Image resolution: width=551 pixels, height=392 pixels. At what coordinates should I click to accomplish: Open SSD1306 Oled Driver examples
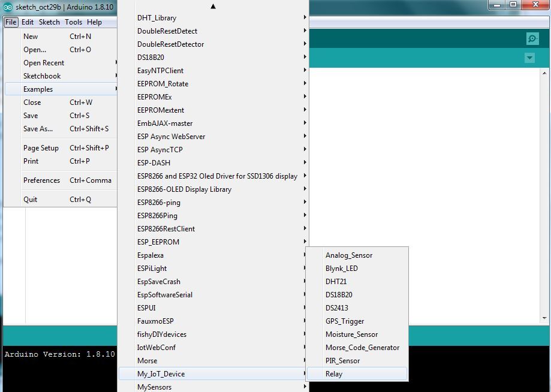click(213, 176)
